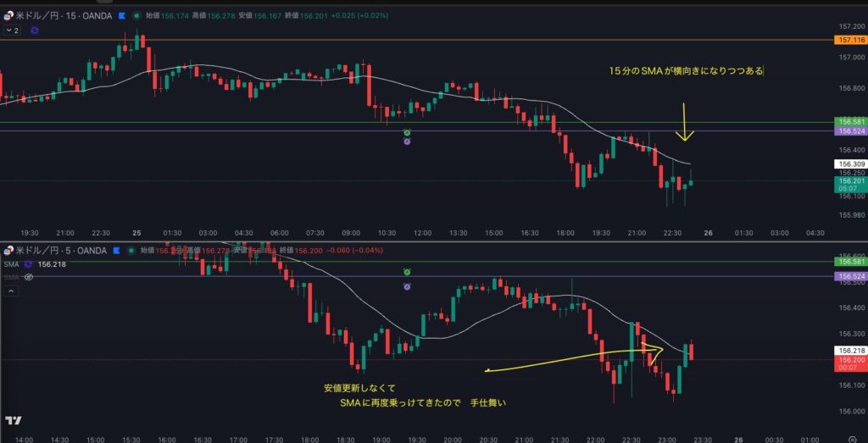Select the SMA indicator label in lower chart
The width and height of the screenshot is (868, 443).
tap(11, 264)
